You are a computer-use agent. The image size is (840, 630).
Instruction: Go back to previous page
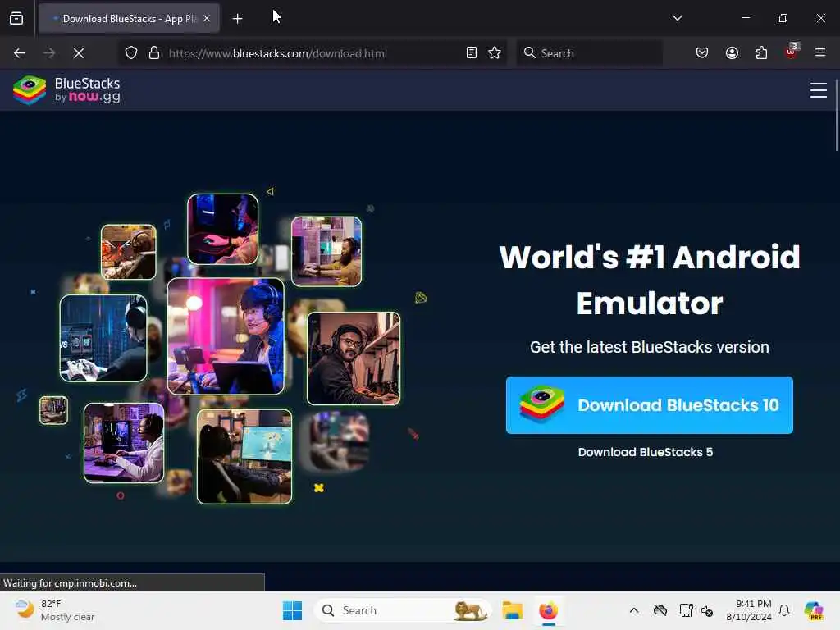coord(20,53)
